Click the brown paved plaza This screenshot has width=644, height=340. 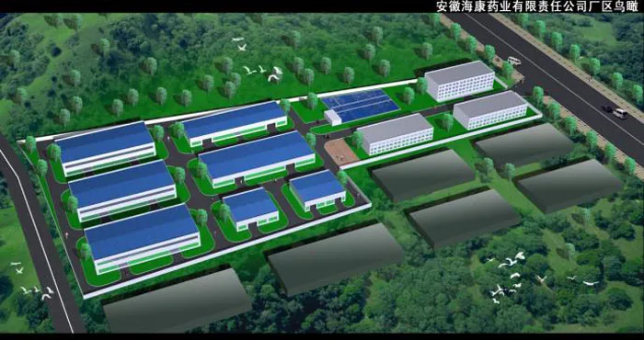341,153
